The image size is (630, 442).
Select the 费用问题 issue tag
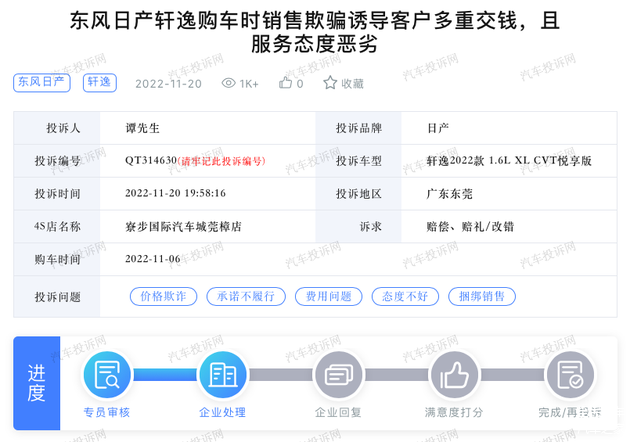tap(329, 297)
